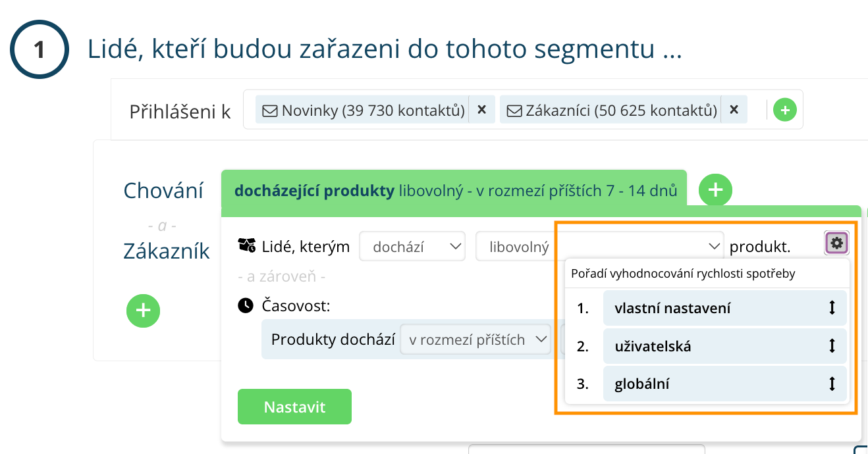868x454 pixels.
Task: Open the Zákazník section
Action: pos(167,251)
